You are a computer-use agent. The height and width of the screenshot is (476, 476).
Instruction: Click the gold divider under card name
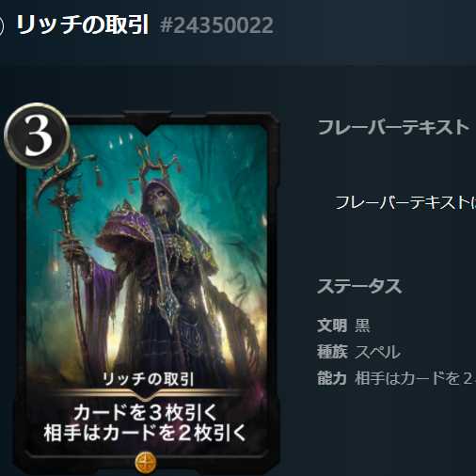click(146, 394)
